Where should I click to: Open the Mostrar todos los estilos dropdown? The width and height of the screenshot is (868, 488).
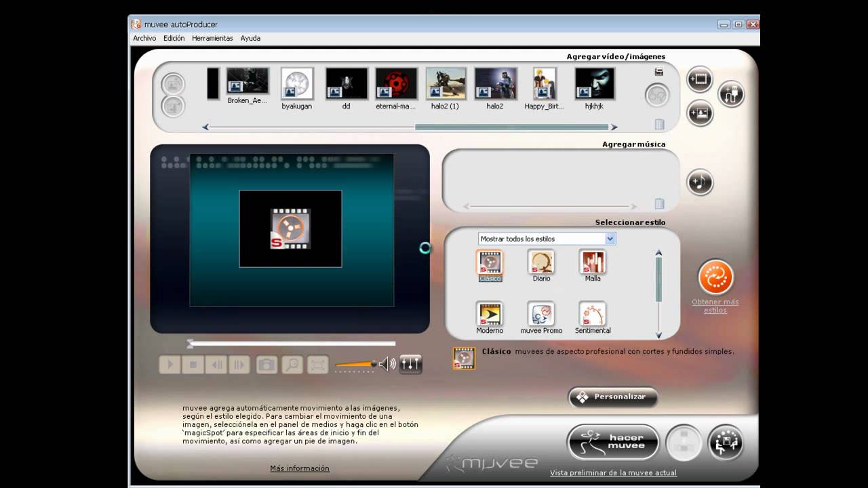tap(547, 239)
